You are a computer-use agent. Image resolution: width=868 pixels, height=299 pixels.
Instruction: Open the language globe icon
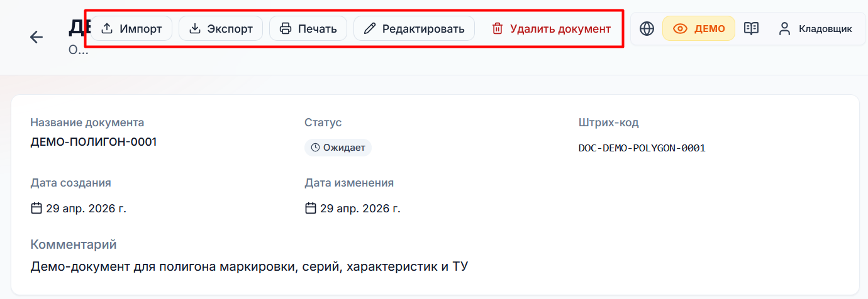[647, 28]
